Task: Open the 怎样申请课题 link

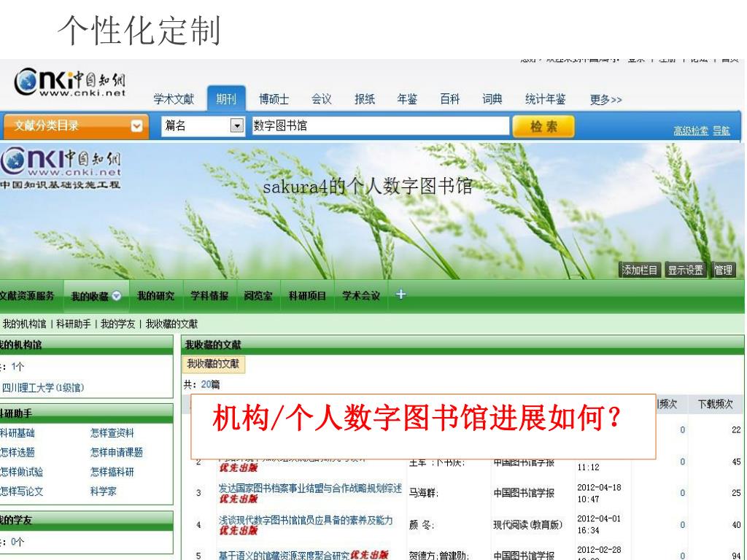Action: point(117,452)
